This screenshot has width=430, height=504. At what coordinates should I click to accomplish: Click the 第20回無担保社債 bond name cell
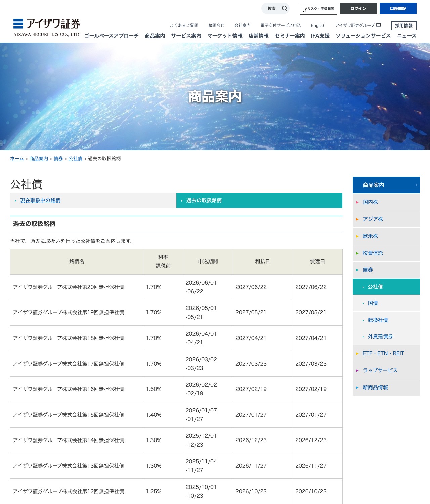77,287
